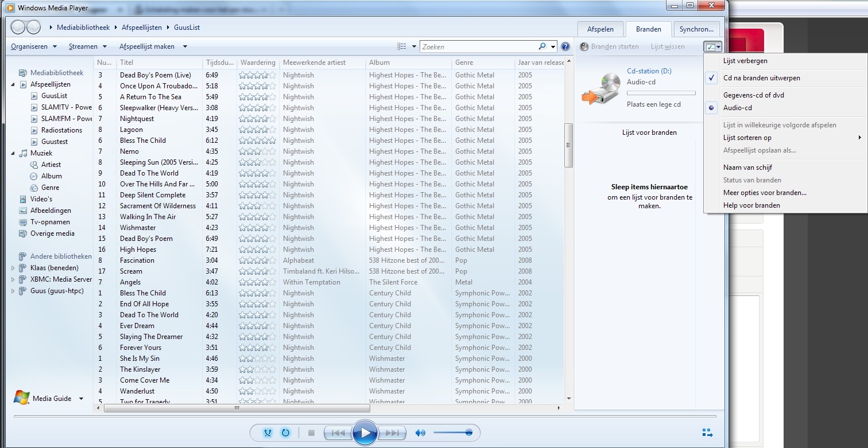This screenshot has width=868, height=448.
Task: Open the search options dropdown arrow
Action: (553, 46)
